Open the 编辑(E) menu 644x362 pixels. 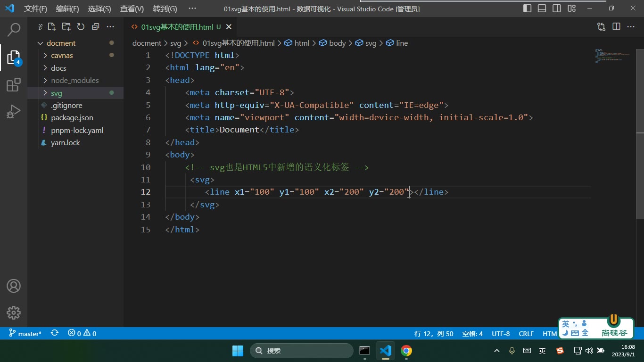click(x=67, y=8)
